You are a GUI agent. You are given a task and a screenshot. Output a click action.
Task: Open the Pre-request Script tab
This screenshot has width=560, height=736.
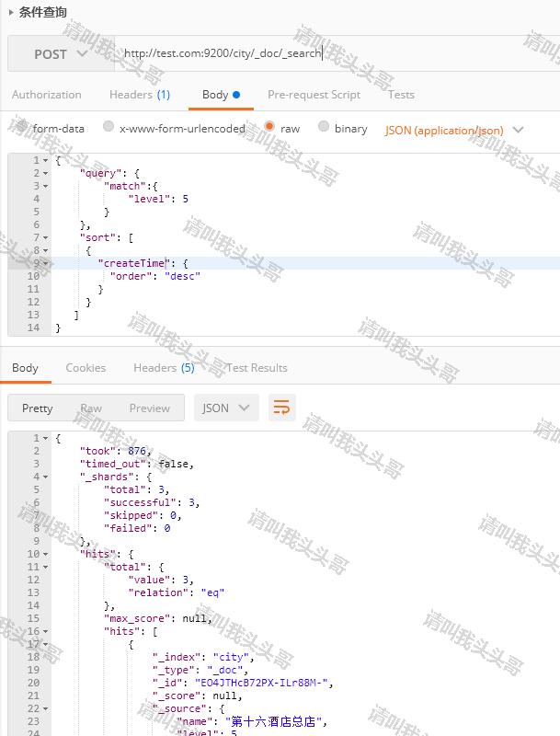tap(314, 95)
